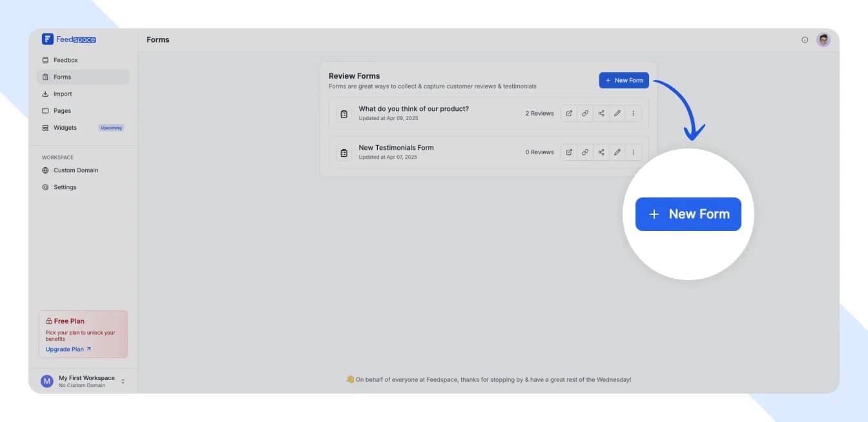The height and width of the screenshot is (422, 868).
Task: Edit the New Testimonials Form
Action: point(617,152)
